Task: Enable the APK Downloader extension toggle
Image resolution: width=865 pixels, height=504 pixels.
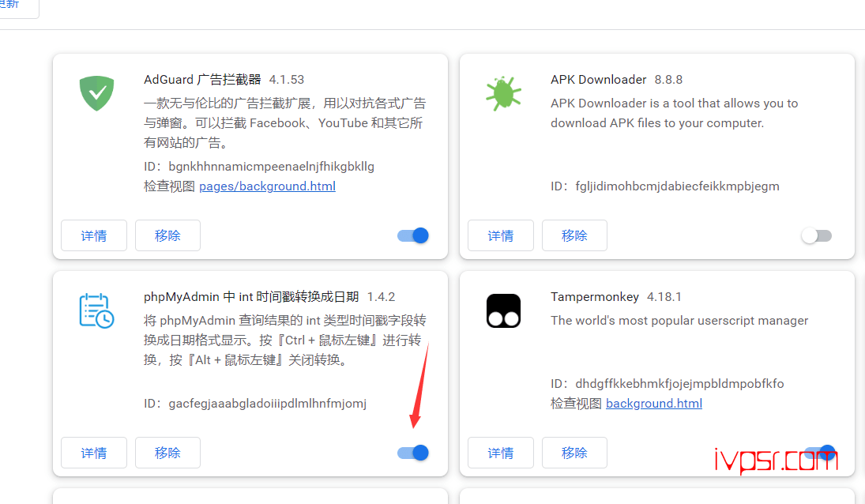Action: coord(817,235)
